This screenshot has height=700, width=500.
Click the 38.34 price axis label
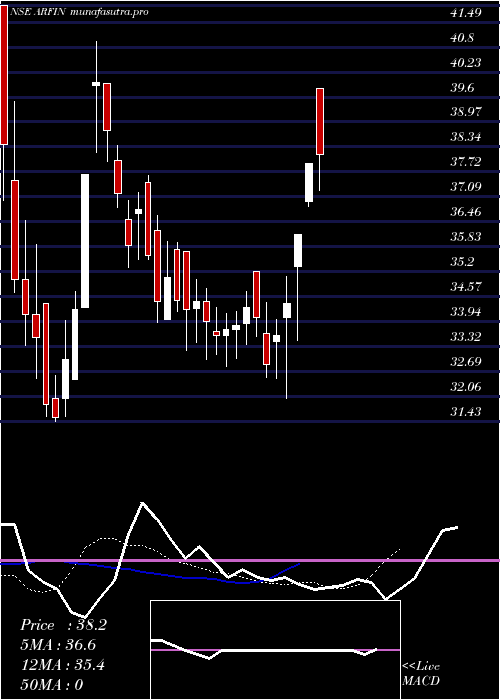click(x=466, y=137)
